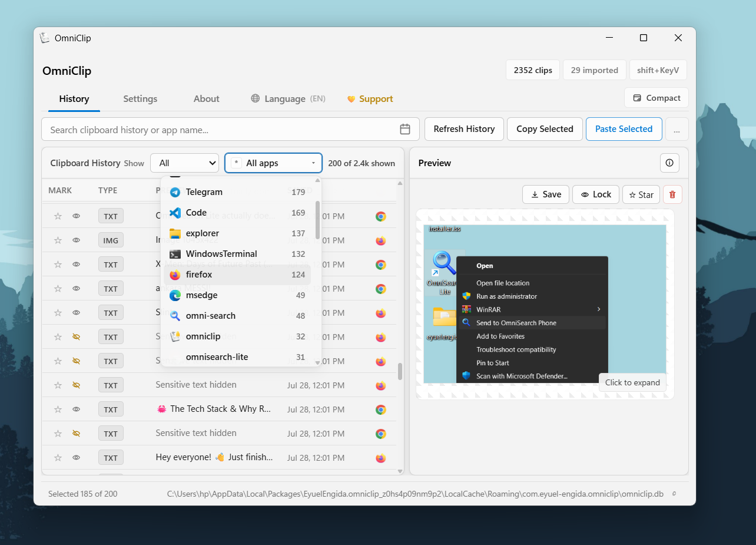Star the ankara MESSI clip row
Image resolution: width=756 pixels, height=545 pixels.
(58, 289)
